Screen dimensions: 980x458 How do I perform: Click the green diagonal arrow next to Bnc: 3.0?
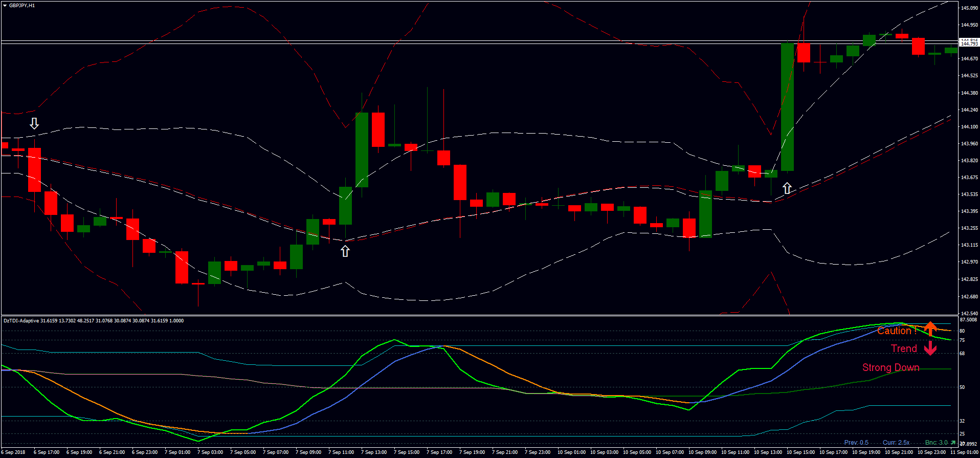point(953,442)
